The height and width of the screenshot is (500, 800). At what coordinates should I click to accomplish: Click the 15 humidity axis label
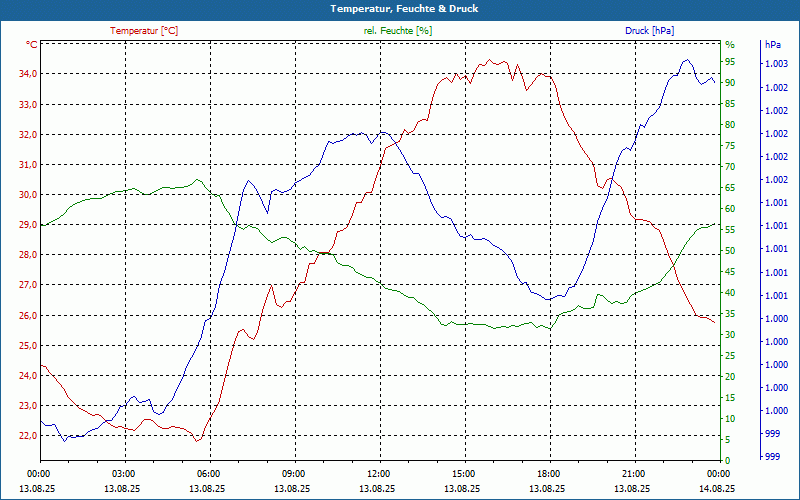click(730, 398)
